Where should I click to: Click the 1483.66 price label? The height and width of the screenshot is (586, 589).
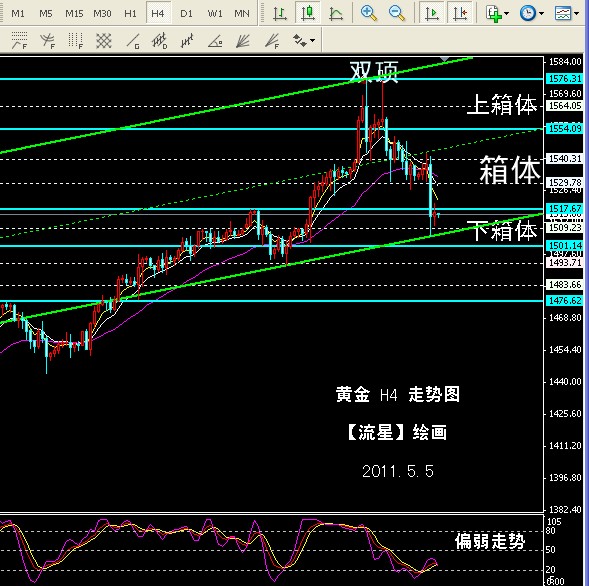tap(565, 284)
